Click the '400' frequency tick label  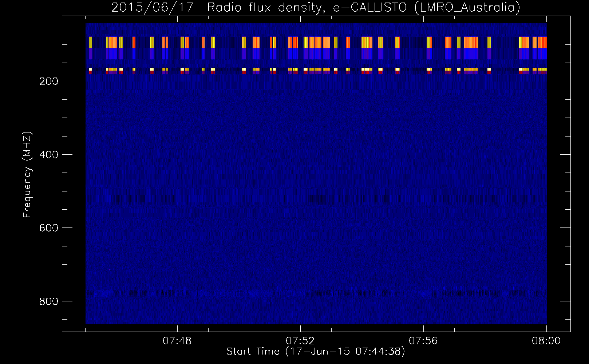click(49, 155)
